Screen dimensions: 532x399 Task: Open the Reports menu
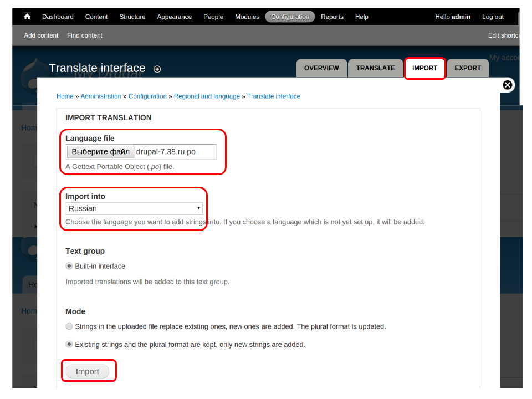click(x=332, y=17)
